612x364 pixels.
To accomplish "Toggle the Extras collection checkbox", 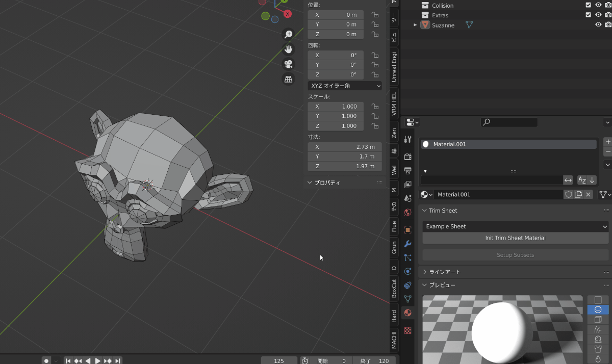I will pyautogui.click(x=589, y=15).
